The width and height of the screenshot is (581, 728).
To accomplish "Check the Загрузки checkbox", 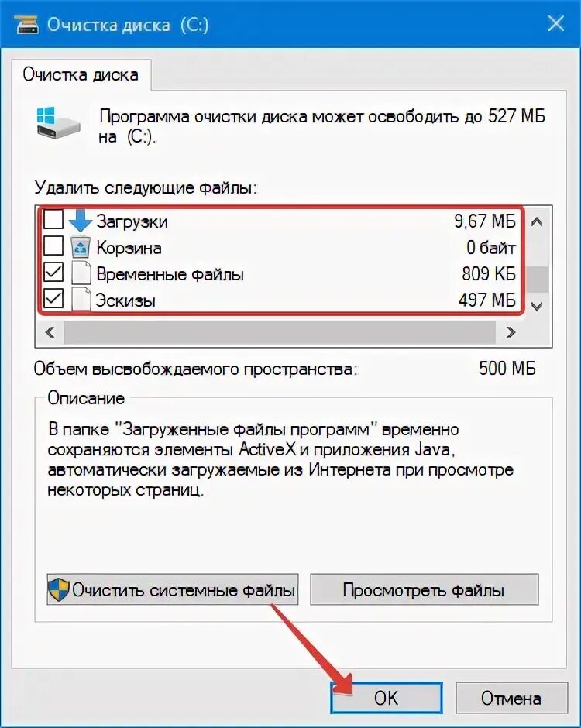I will coord(53,219).
